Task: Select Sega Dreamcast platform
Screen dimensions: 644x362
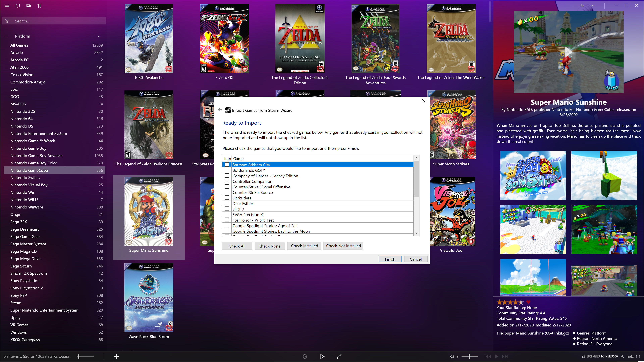Action: pyautogui.click(x=55, y=229)
